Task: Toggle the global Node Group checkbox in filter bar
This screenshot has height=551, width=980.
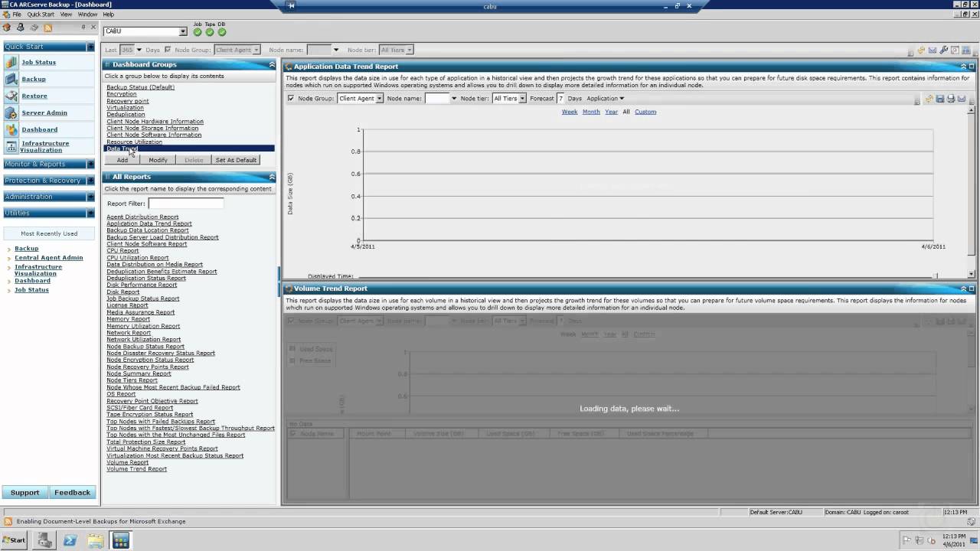Action: (168, 50)
